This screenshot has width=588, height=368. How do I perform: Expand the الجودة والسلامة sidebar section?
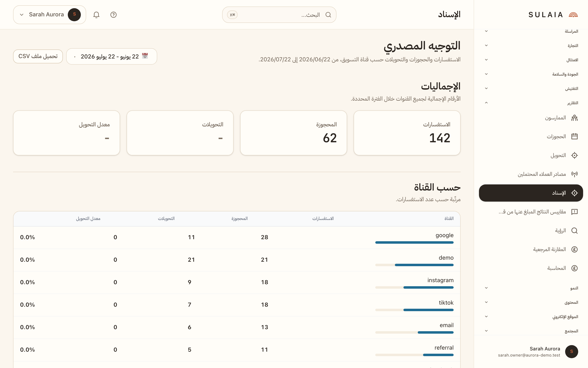(531, 74)
